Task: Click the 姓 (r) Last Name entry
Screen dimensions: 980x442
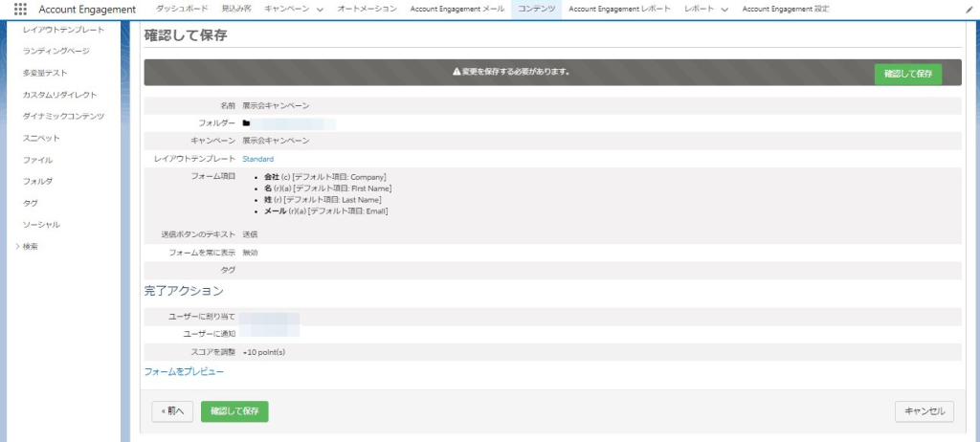Action: pyautogui.click(x=323, y=199)
